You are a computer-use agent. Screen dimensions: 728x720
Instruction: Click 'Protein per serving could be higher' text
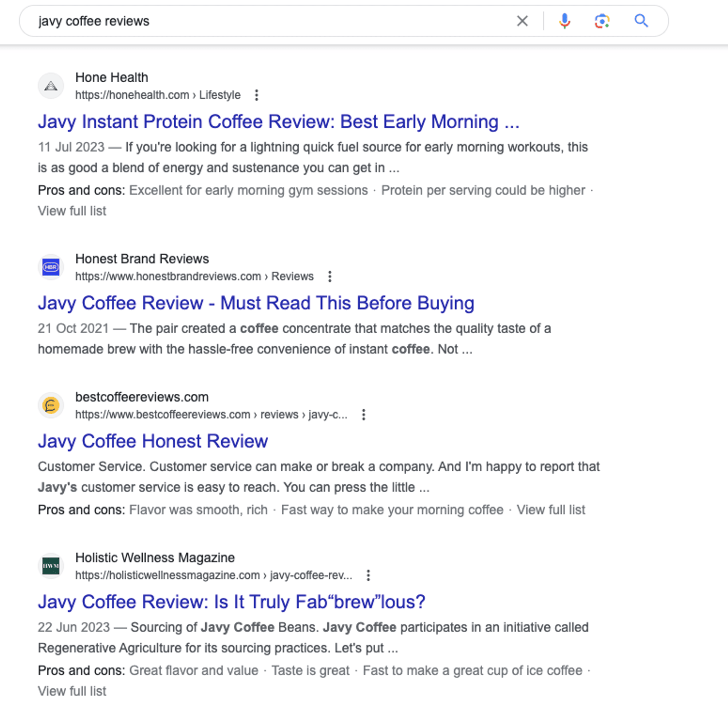tap(483, 190)
